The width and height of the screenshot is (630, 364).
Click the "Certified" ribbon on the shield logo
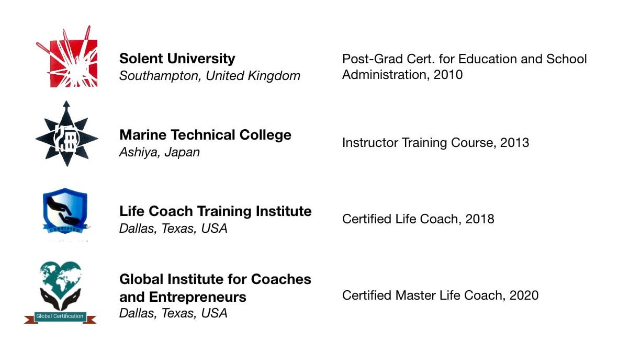(65, 229)
